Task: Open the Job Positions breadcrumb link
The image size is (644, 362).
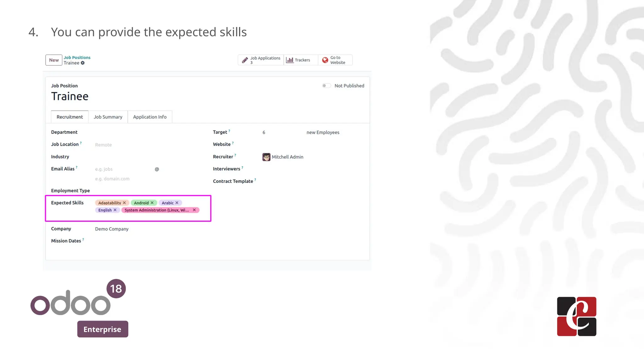Action: tap(77, 58)
